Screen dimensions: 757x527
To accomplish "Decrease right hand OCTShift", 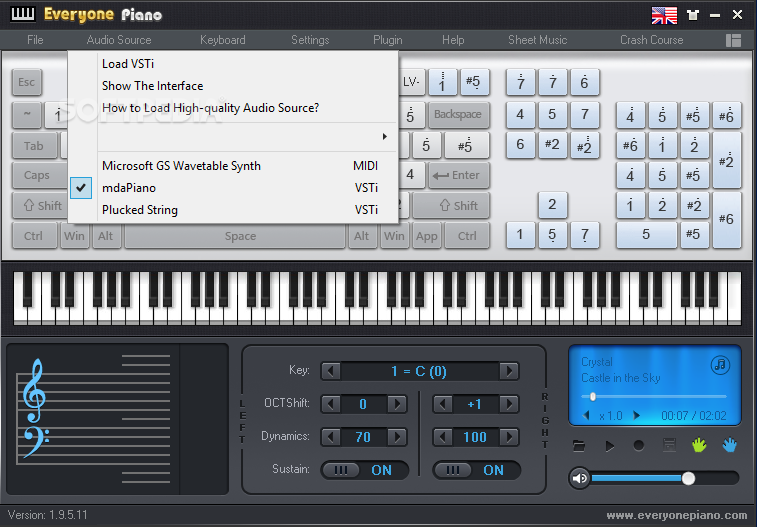I will pyautogui.click(x=443, y=404).
